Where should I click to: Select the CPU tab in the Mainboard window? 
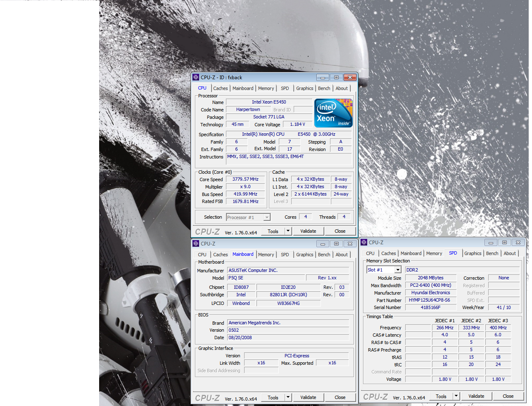pyautogui.click(x=202, y=255)
